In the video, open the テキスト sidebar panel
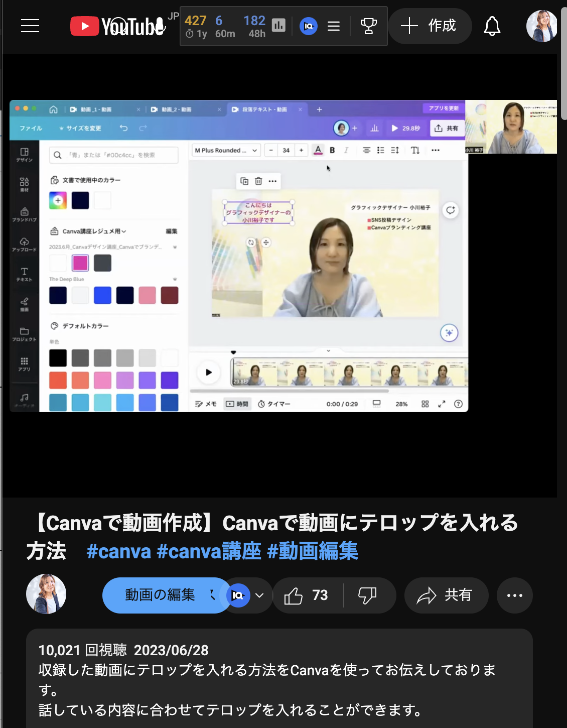This screenshot has height=728, width=567. (x=24, y=274)
